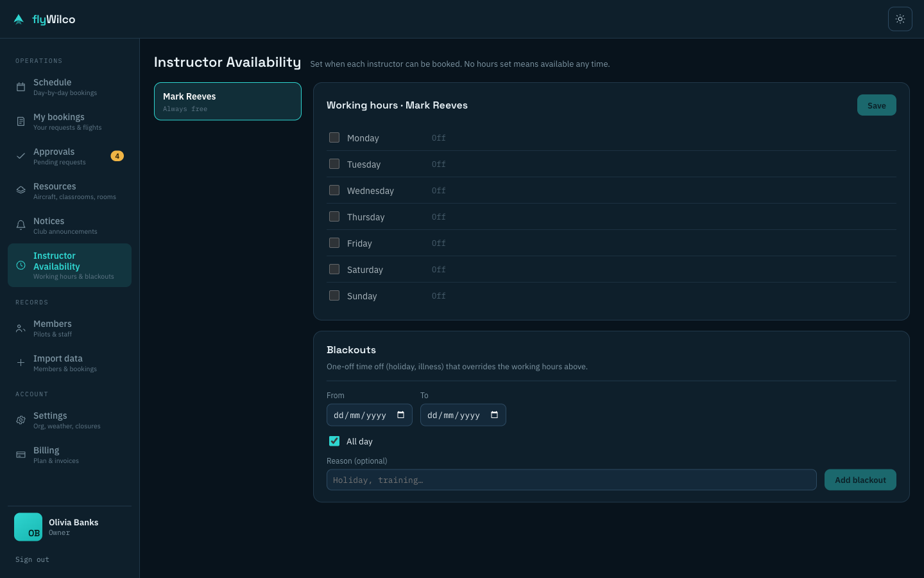Viewport: 924px width, 578px height.
Task: Open the Members page
Action: coord(69,328)
